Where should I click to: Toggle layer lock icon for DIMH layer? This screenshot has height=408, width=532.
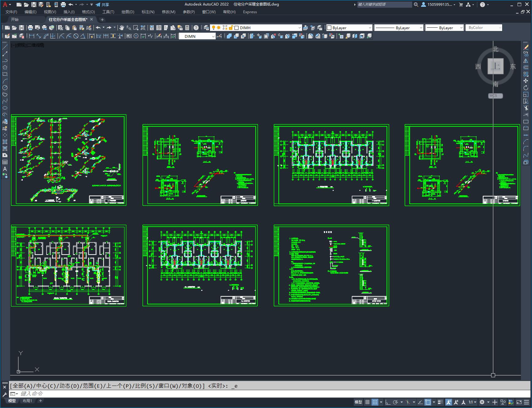[231, 28]
